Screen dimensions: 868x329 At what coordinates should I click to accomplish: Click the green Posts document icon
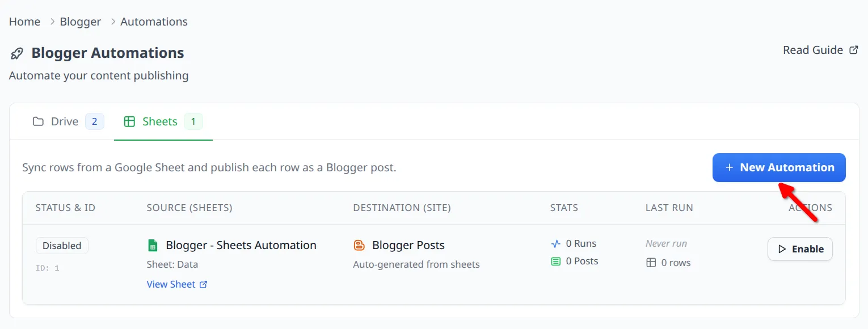tap(556, 261)
